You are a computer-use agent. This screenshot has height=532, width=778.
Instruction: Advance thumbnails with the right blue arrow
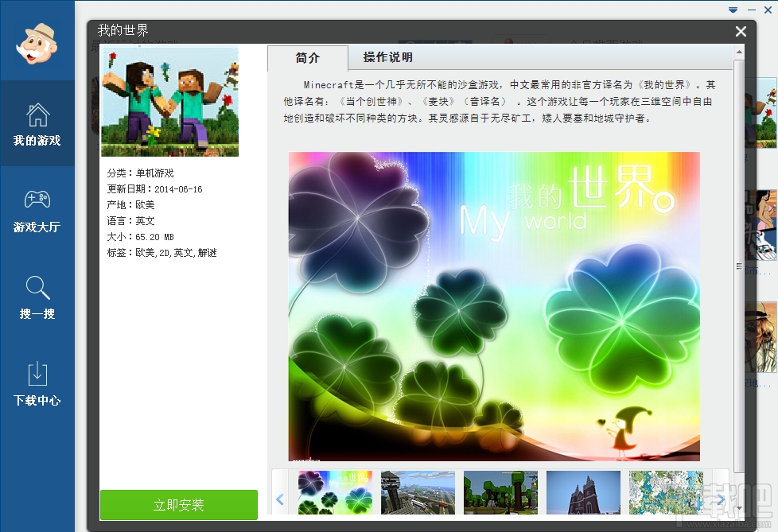pyautogui.click(x=720, y=497)
